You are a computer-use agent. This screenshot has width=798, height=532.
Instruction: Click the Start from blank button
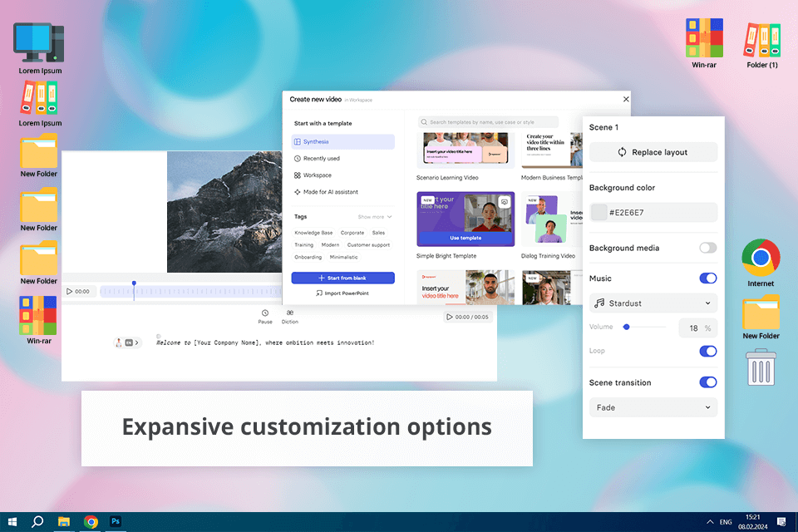coord(343,278)
